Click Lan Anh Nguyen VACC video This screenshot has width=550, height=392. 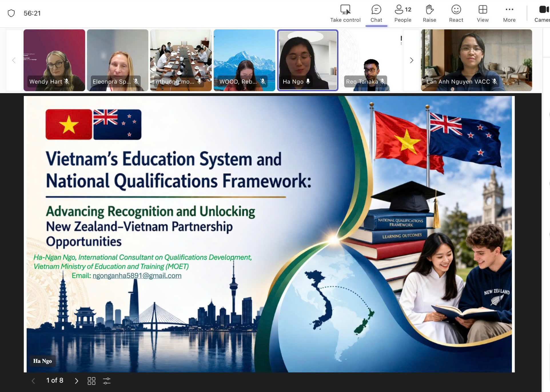click(476, 60)
